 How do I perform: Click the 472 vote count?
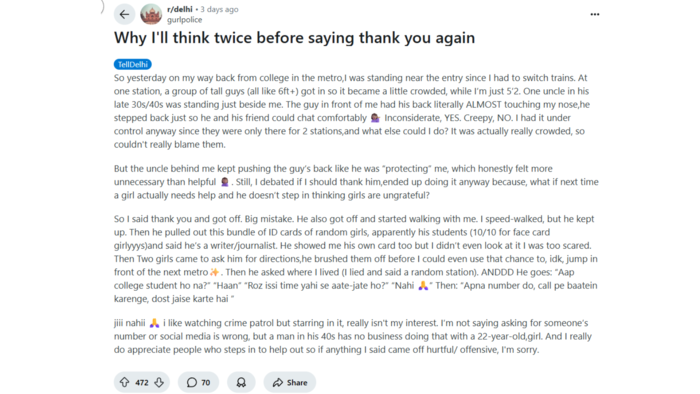[142, 382]
